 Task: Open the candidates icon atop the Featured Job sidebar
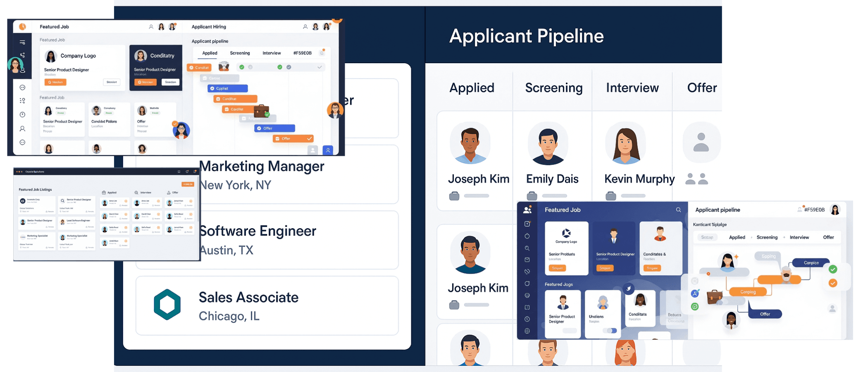pyautogui.click(x=527, y=210)
